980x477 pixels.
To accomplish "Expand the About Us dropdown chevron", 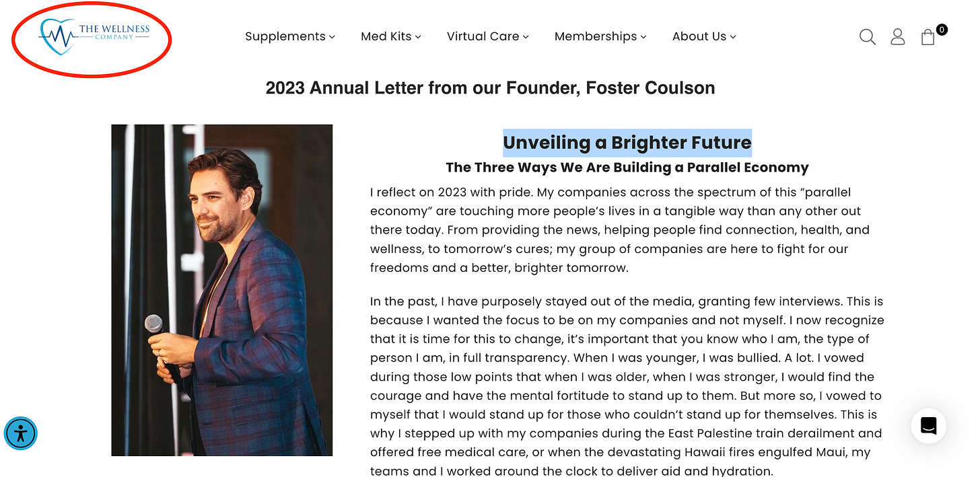I will pyautogui.click(x=733, y=37).
